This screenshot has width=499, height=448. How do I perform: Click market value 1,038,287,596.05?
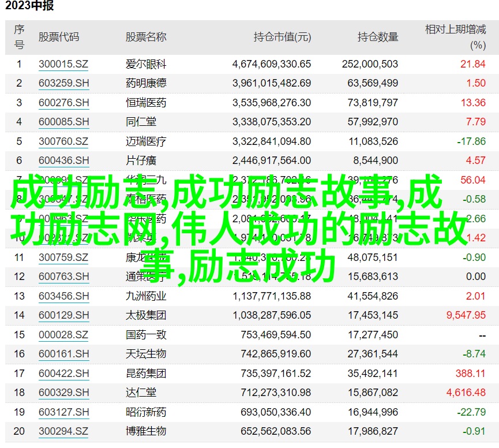(272, 315)
